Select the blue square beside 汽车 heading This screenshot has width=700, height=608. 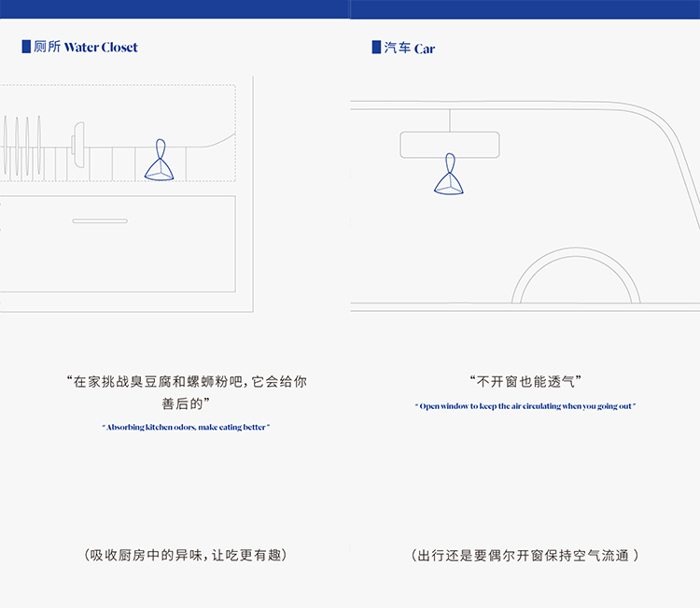pos(376,47)
